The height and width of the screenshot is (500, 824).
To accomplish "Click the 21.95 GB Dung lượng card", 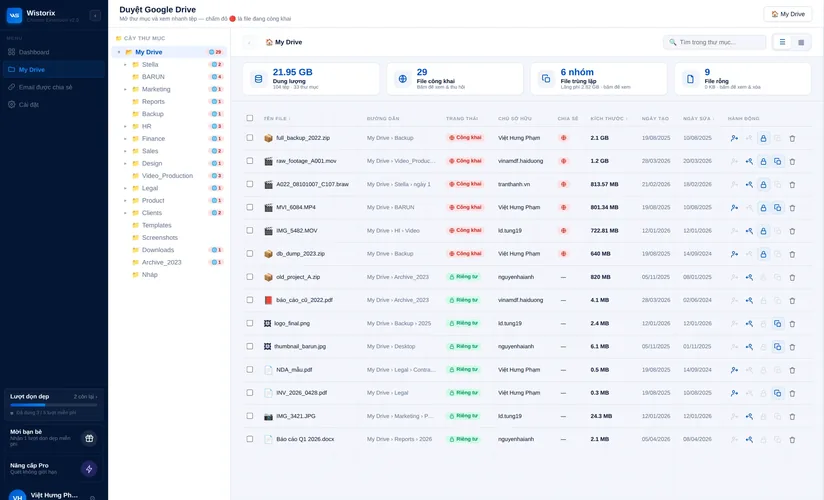I will click(311, 79).
